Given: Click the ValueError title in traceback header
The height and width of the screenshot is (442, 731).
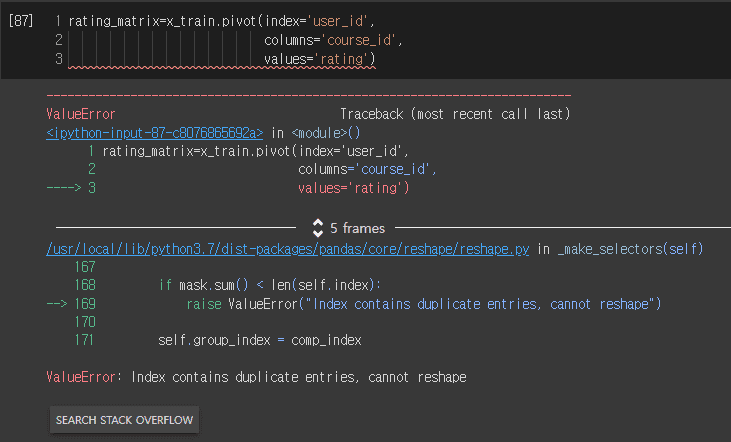Looking at the screenshot, I should (81, 114).
